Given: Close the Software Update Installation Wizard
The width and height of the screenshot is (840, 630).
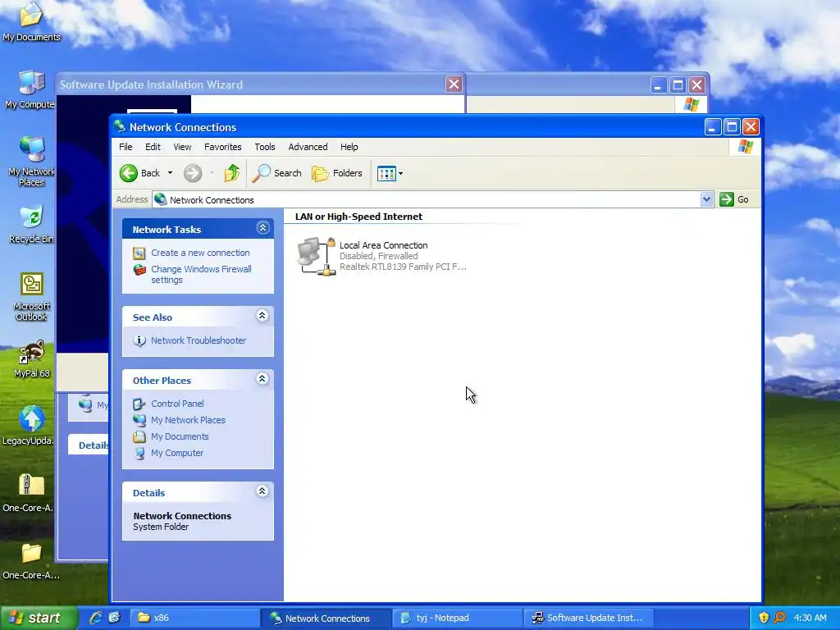Looking at the screenshot, I should [454, 84].
